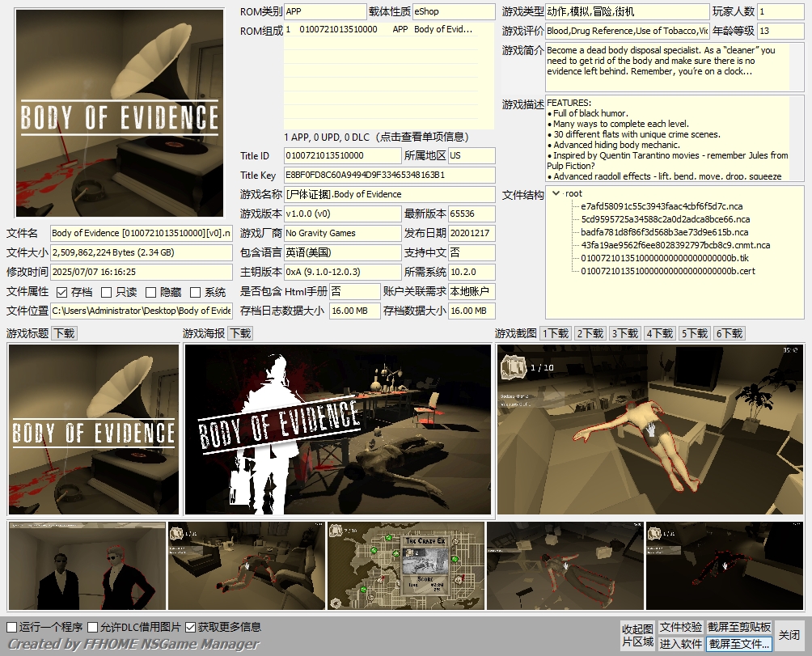Check the 隐藏 hidden attribute checkbox
The width and height of the screenshot is (812, 656).
tap(151, 292)
